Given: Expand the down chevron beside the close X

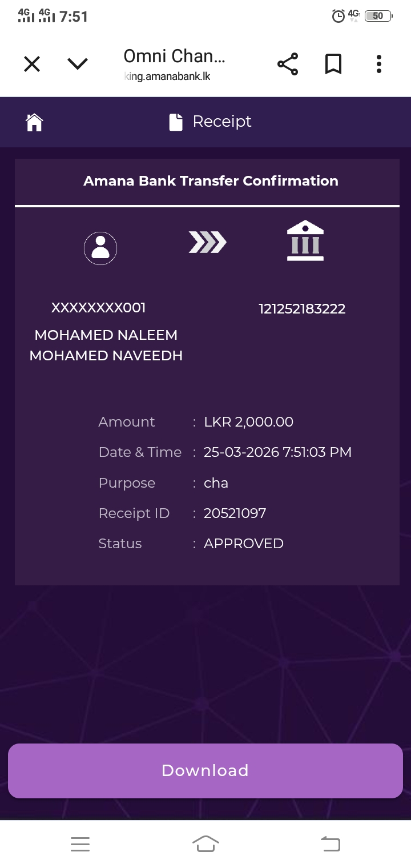Looking at the screenshot, I should (78, 64).
